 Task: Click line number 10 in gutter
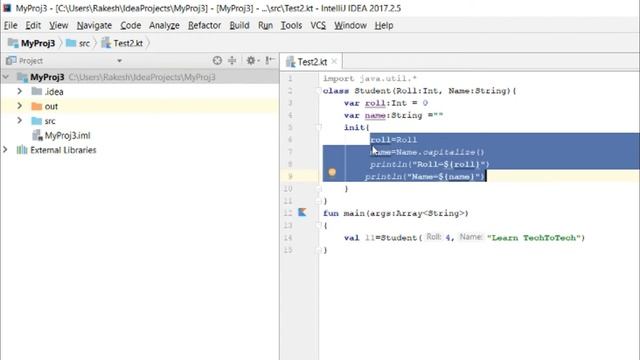(288, 189)
